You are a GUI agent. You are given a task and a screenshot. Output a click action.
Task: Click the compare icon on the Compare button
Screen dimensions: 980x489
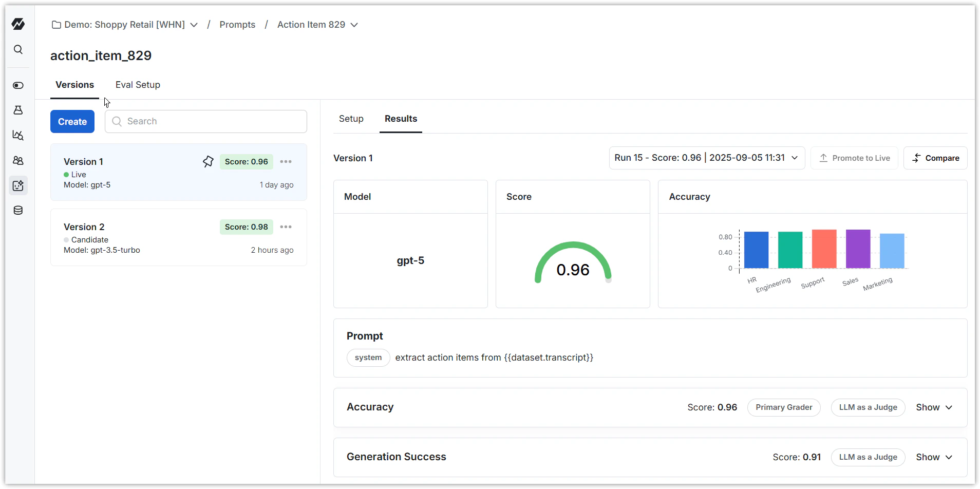click(x=917, y=158)
